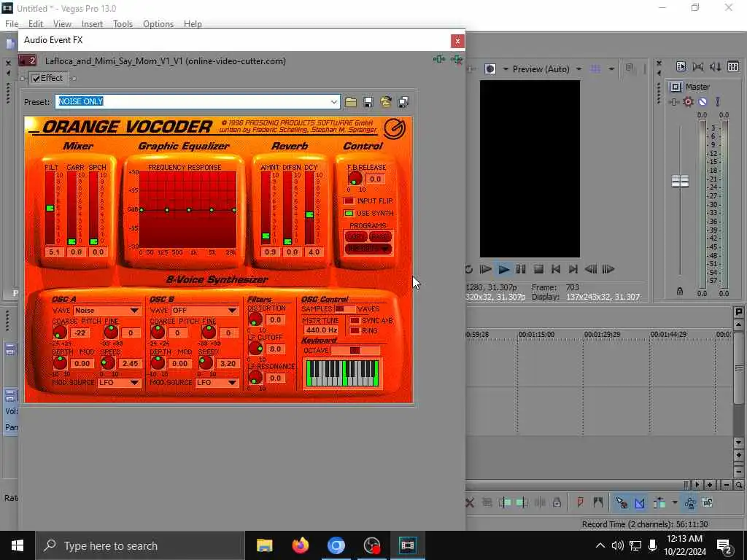Save the preset with the floppy disk icon
Viewport: 747px width, 560px height.
click(368, 102)
